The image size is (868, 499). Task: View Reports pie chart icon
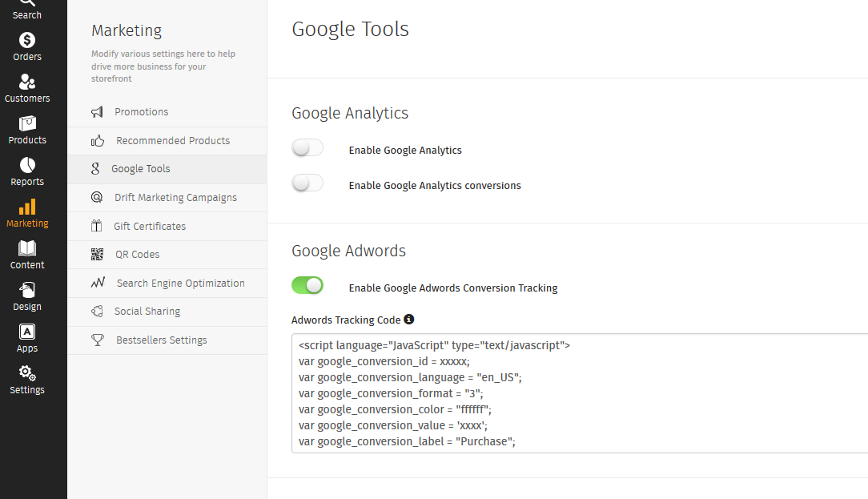point(26,165)
